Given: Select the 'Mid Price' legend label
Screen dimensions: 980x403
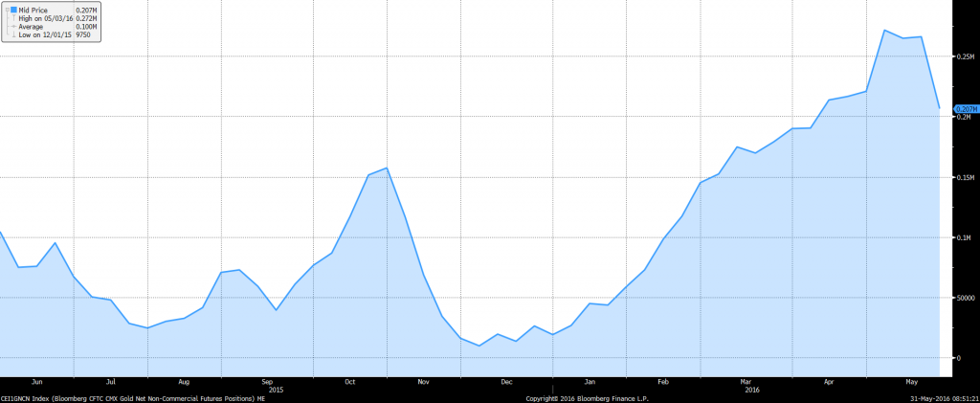Looking at the screenshot, I should (33, 11).
